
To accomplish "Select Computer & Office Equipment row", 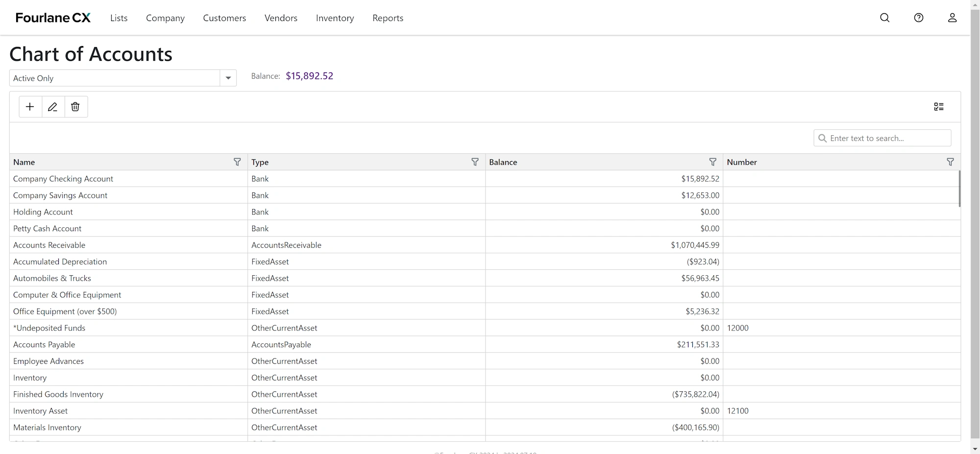I will 485,295.
